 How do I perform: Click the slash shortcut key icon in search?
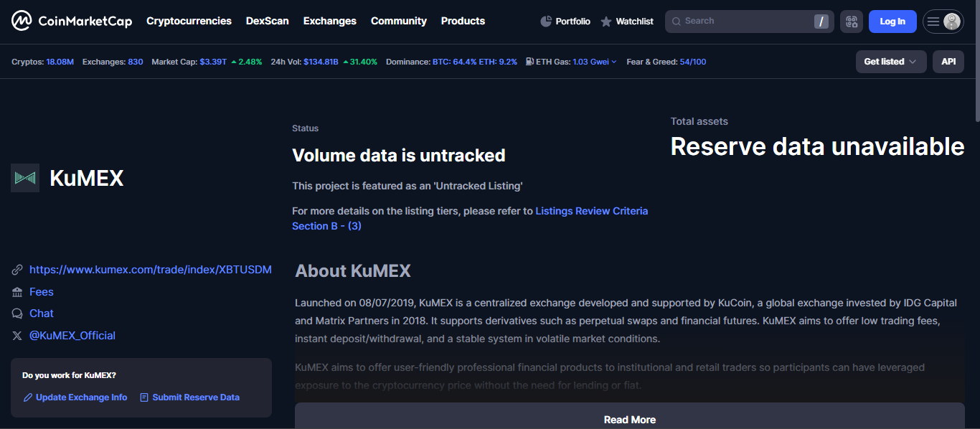pyautogui.click(x=821, y=22)
